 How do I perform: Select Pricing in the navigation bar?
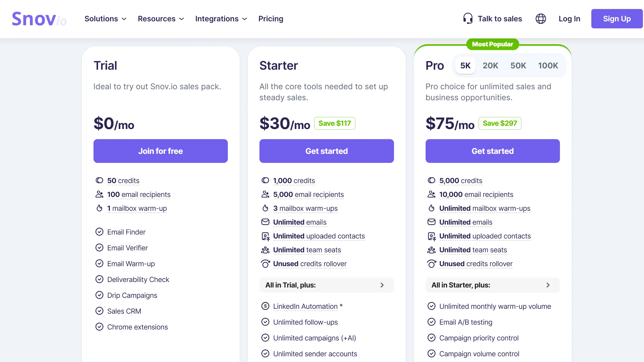click(x=271, y=18)
